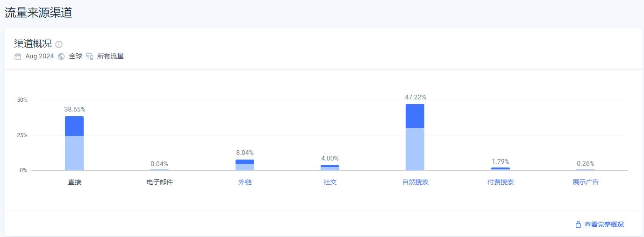Viewport: 644px width, 237px height.
Task: Click the Aug 2024 date text
Action: (40, 56)
